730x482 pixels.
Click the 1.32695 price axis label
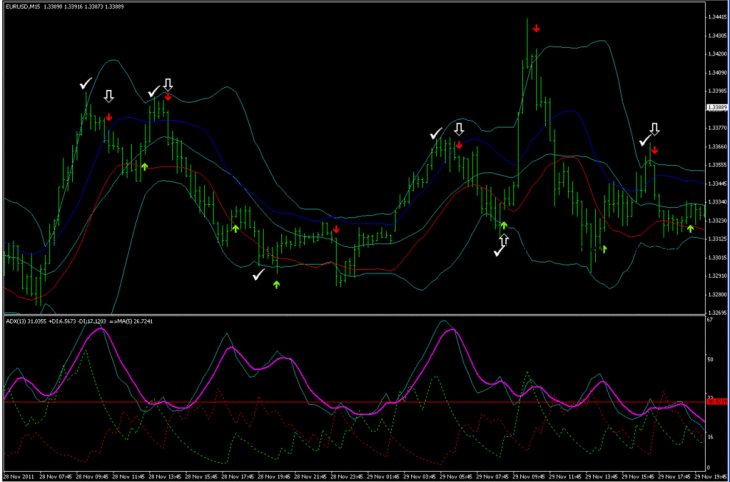[716, 312]
